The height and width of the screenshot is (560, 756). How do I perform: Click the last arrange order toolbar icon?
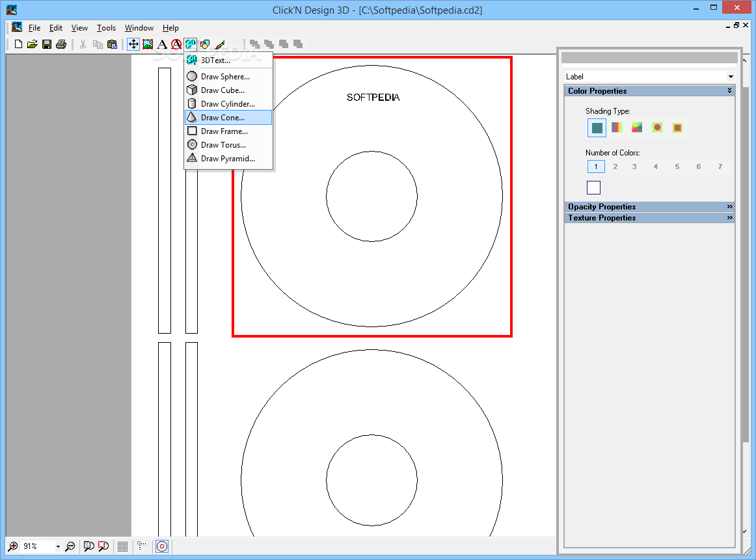(x=298, y=44)
